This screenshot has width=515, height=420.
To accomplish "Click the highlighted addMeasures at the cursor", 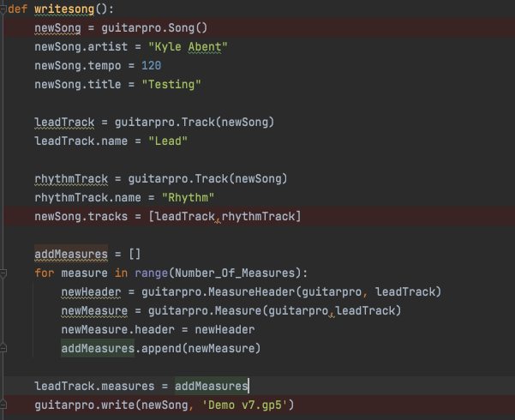I will pos(211,386).
